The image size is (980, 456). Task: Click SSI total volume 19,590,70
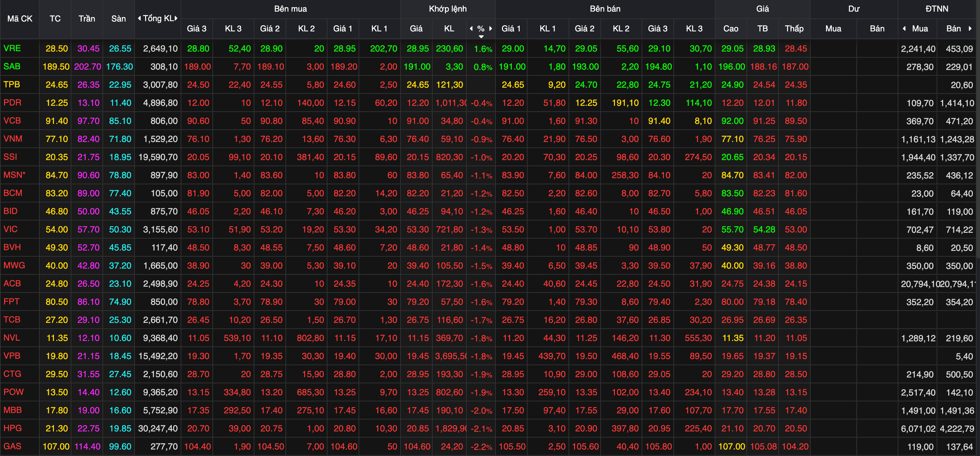click(x=158, y=157)
